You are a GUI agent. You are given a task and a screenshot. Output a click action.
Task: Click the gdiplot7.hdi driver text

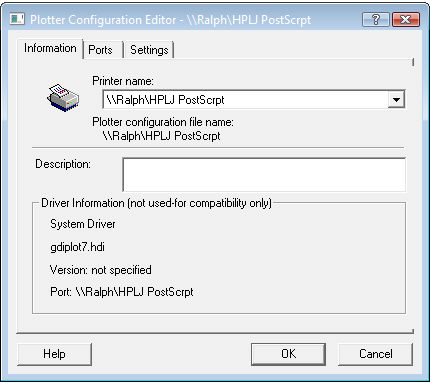point(77,247)
